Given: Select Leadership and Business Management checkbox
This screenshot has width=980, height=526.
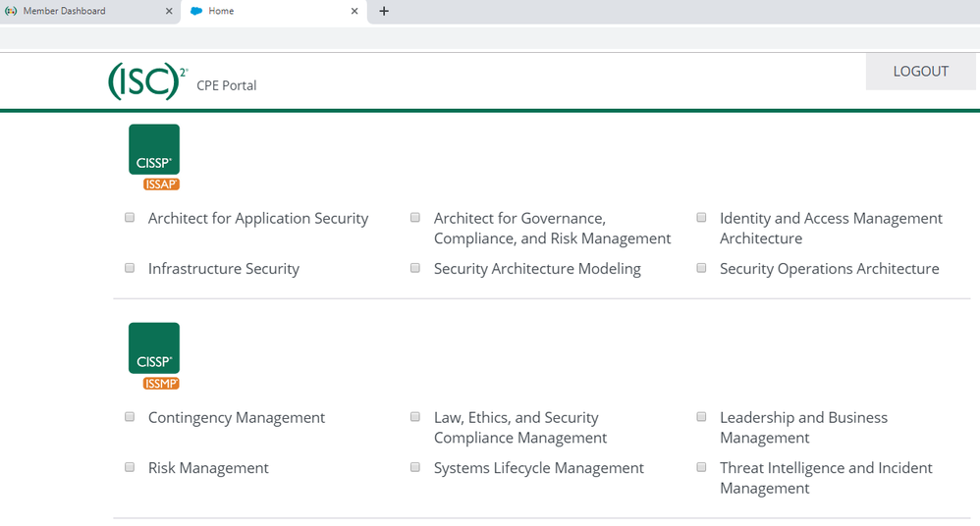Looking at the screenshot, I should [701, 417].
